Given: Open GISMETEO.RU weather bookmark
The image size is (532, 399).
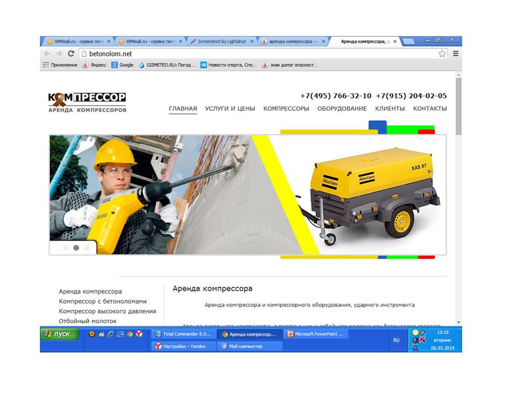Looking at the screenshot, I should pyautogui.click(x=167, y=65).
